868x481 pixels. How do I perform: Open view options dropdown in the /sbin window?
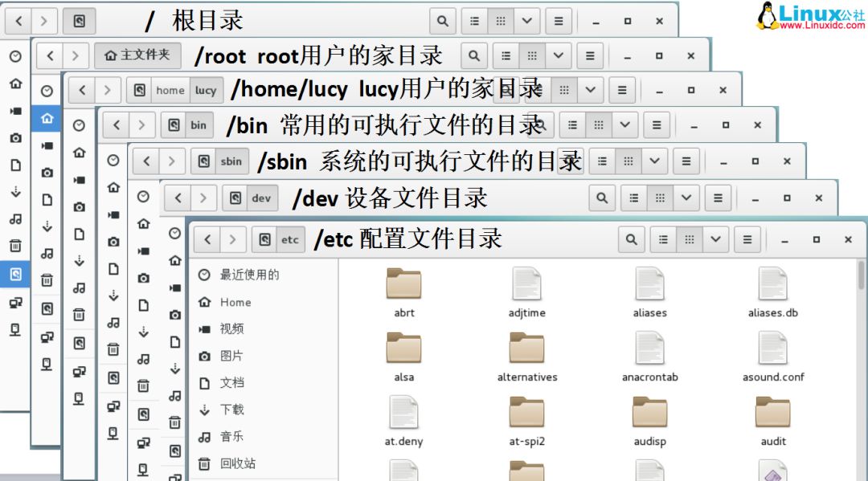click(x=654, y=161)
